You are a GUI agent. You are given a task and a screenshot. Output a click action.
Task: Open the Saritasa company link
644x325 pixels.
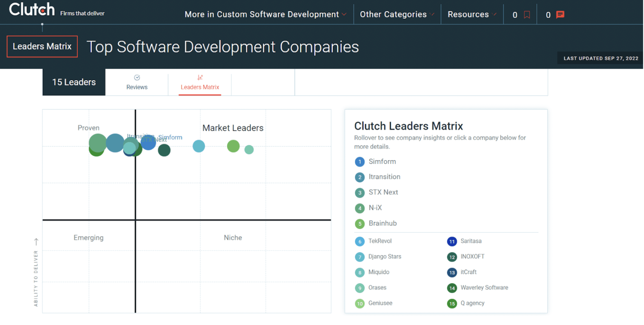click(x=471, y=241)
